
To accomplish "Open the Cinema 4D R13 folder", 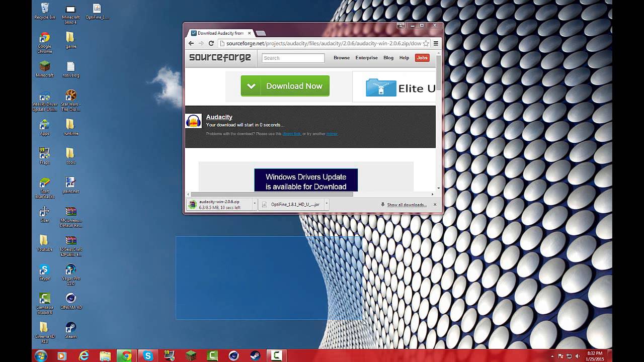I will (x=45, y=333).
